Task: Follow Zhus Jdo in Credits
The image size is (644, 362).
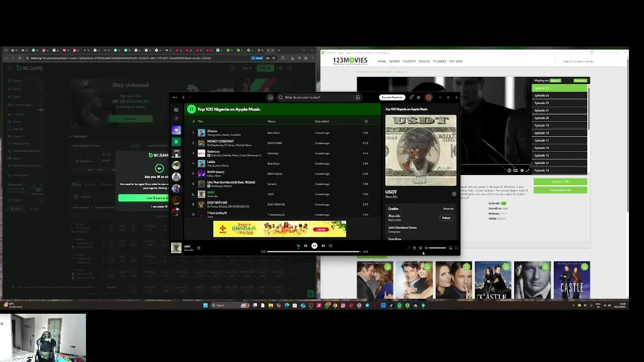Action: coord(446,218)
